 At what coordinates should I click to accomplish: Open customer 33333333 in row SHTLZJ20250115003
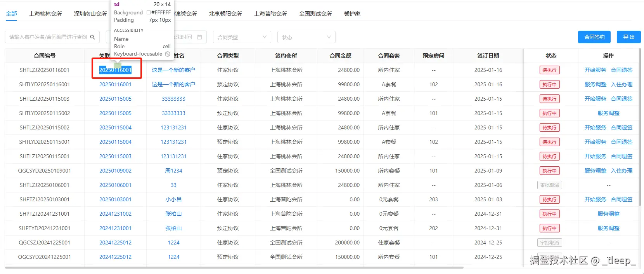point(173,99)
